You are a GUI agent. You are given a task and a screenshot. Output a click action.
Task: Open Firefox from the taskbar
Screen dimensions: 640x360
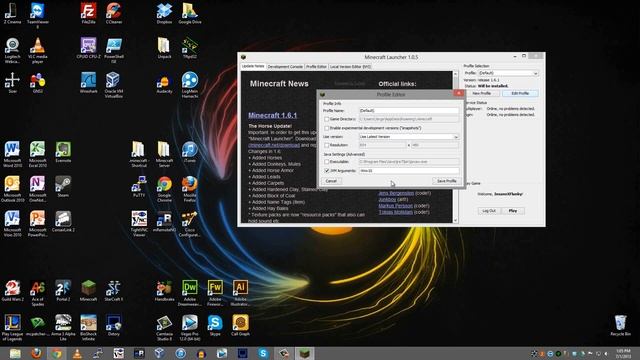[x=36, y=353]
